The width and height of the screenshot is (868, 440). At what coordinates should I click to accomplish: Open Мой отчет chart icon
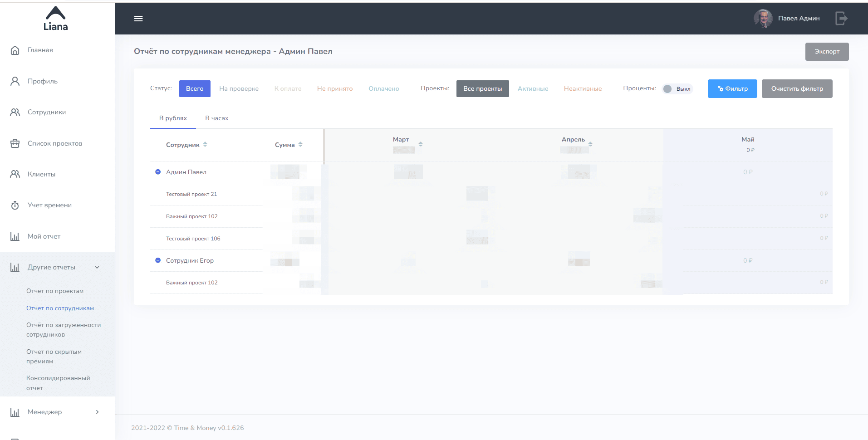[x=15, y=236]
